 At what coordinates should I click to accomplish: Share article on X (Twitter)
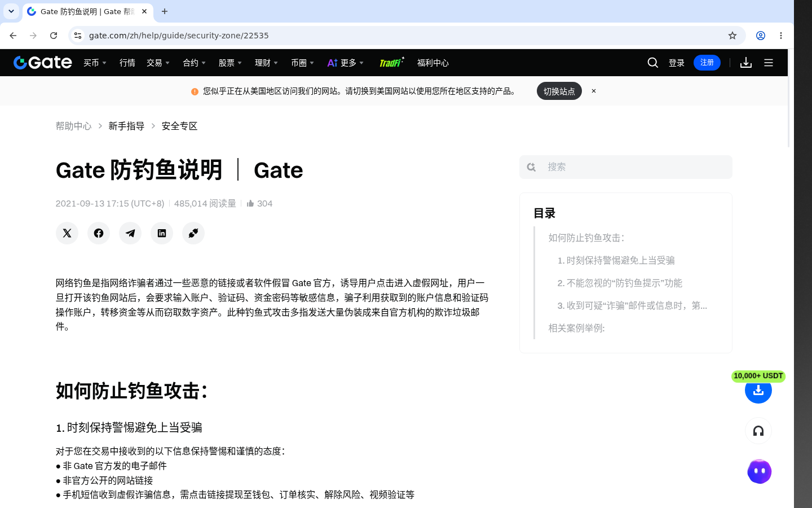click(67, 233)
